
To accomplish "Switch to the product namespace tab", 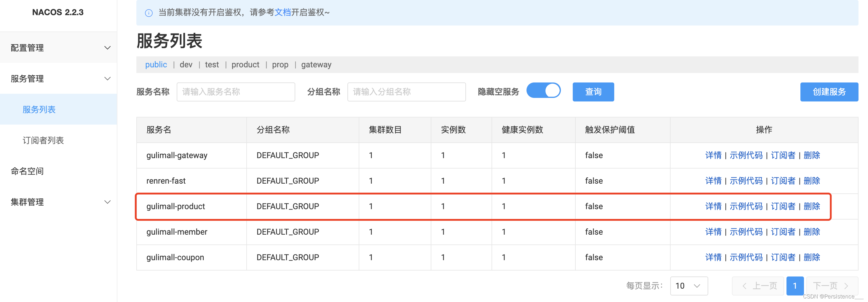I will (x=245, y=64).
